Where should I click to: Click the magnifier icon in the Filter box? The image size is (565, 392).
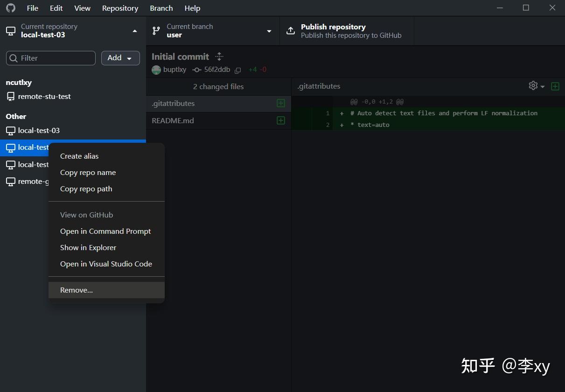click(14, 58)
